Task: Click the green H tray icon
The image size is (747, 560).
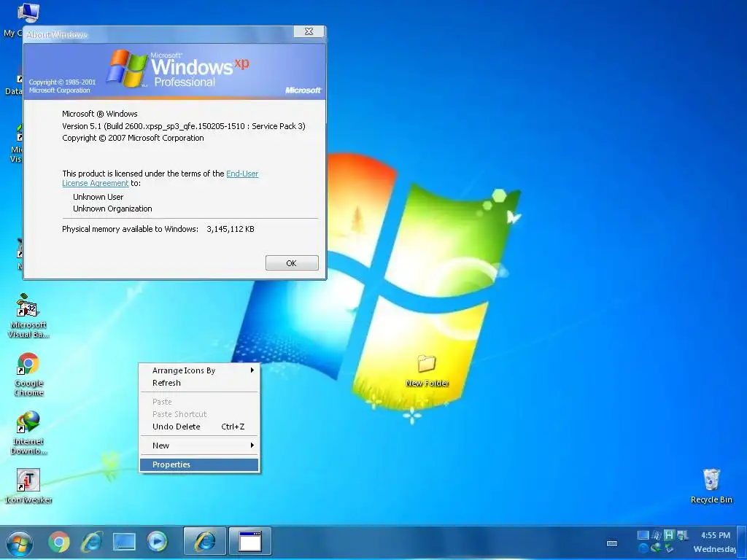Action: click(670, 535)
